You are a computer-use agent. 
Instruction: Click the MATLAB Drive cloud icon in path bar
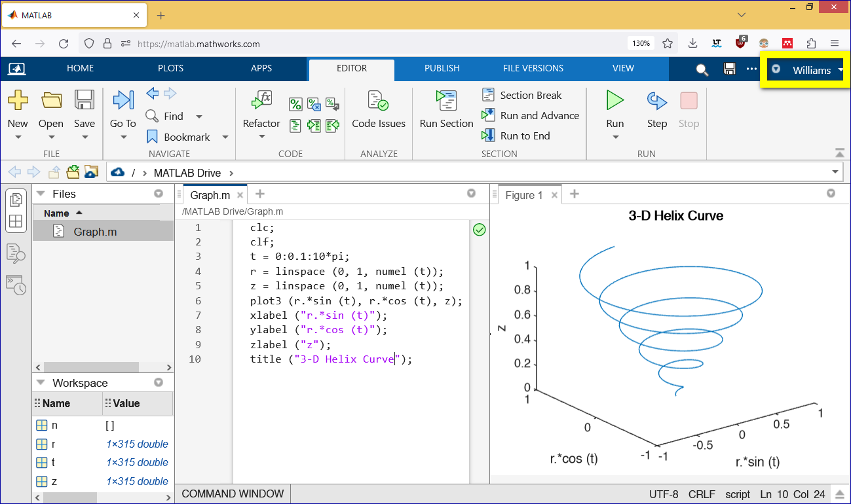(x=118, y=172)
